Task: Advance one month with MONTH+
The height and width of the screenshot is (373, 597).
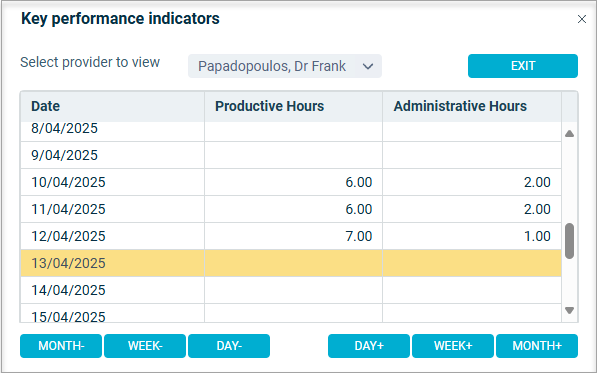Action: click(x=537, y=346)
